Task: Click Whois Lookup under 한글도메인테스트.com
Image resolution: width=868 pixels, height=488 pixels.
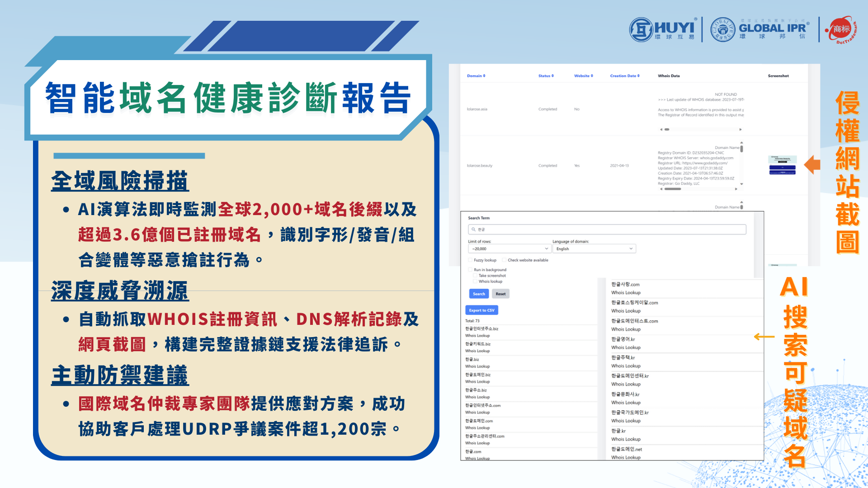Action: coord(626,329)
